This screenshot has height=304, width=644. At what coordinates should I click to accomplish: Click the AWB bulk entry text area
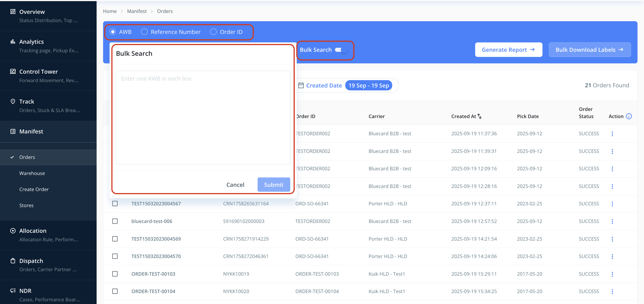203,117
